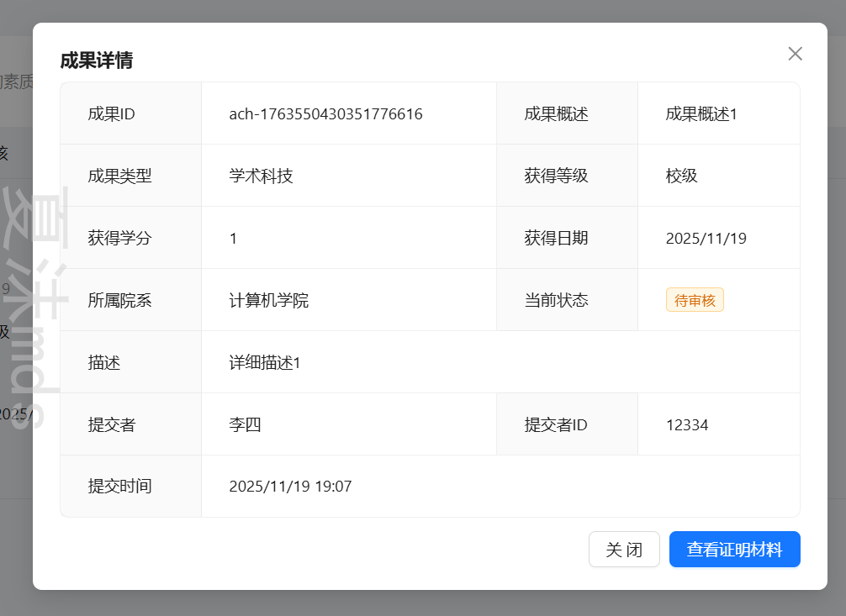Click the 成果概述 label

[x=556, y=113]
